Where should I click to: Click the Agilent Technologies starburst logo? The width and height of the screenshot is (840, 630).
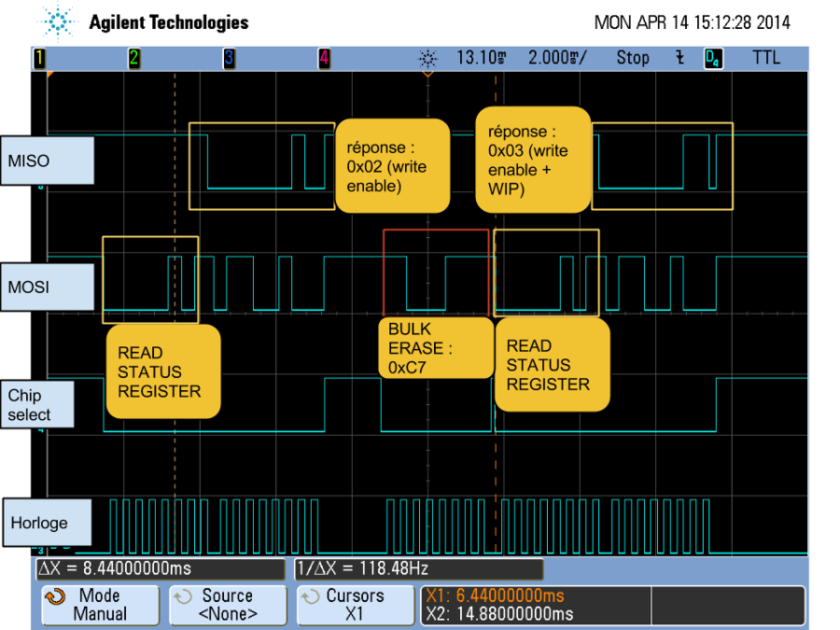coord(59,22)
